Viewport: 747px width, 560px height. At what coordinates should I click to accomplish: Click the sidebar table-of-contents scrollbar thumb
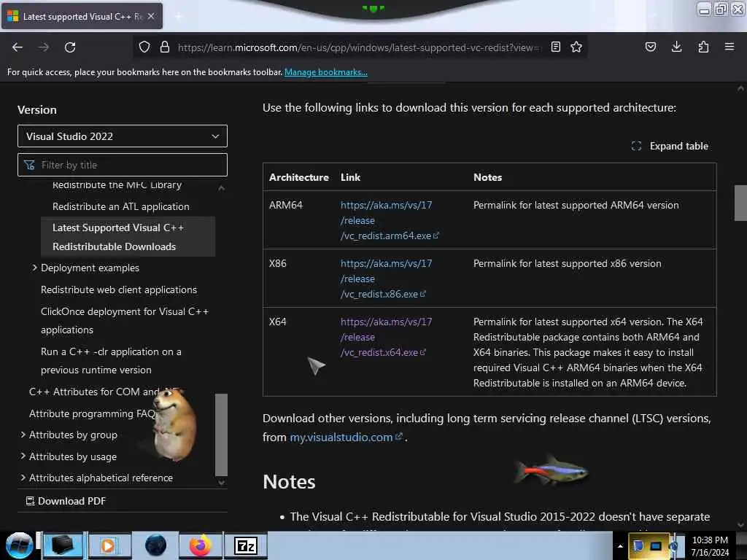tap(221, 435)
